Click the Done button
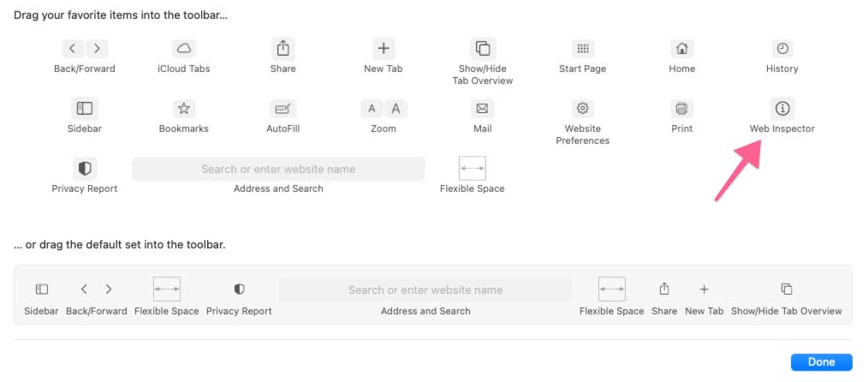868x382 pixels. click(822, 362)
